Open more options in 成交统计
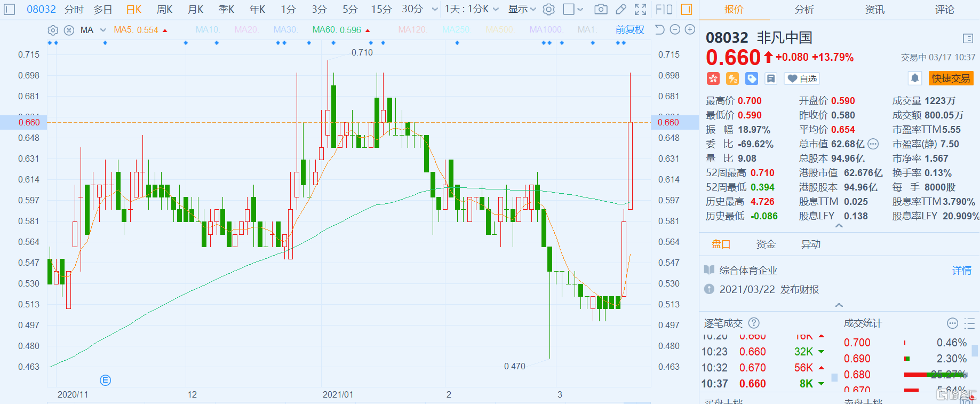The image size is (980, 404). [x=952, y=323]
